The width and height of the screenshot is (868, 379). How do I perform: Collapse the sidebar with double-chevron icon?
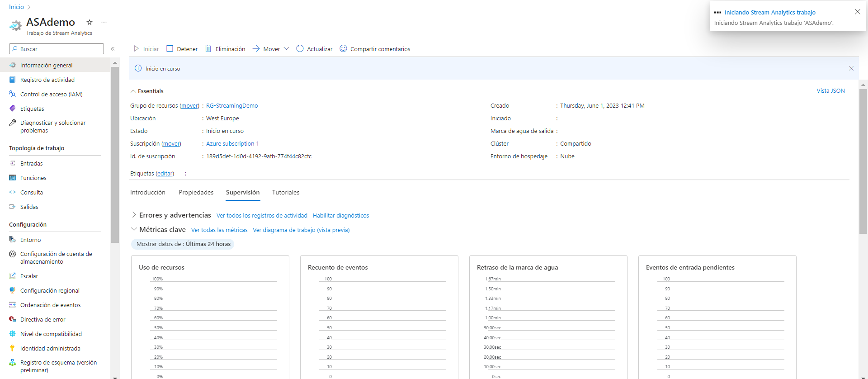coord(113,49)
